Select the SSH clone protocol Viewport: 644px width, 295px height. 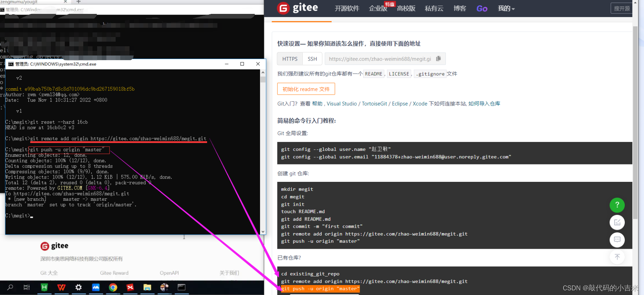pos(312,59)
